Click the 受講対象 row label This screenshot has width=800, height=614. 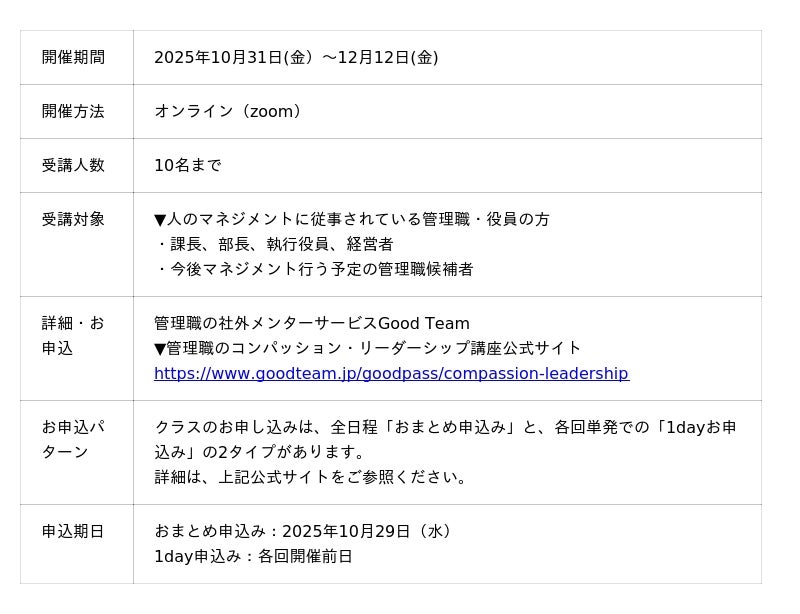pyautogui.click(x=73, y=220)
